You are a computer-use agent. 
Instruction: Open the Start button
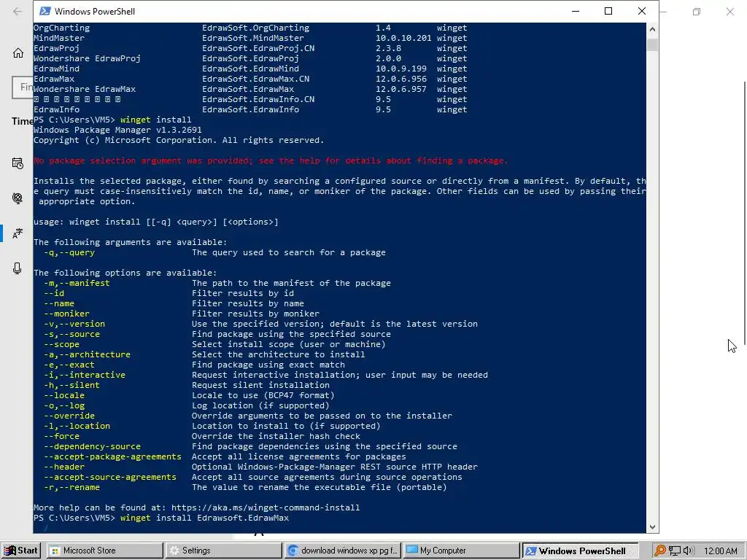tap(21, 551)
